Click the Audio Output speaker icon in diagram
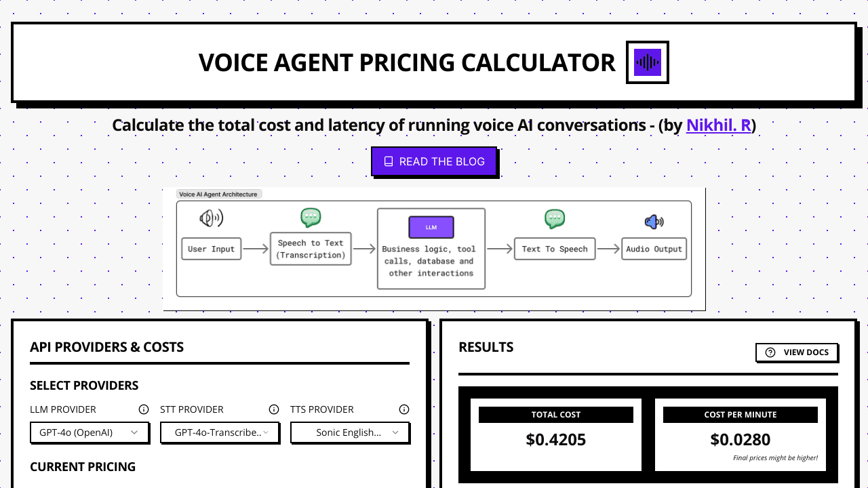The image size is (868, 488). (x=654, y=222)
